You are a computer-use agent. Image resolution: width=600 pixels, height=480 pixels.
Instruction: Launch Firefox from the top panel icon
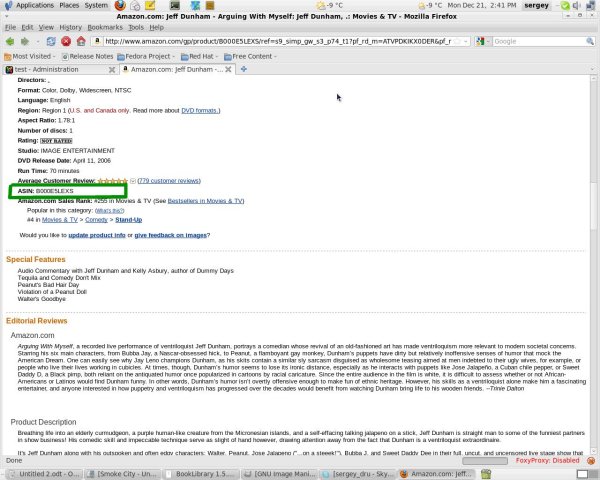point(120,5)
